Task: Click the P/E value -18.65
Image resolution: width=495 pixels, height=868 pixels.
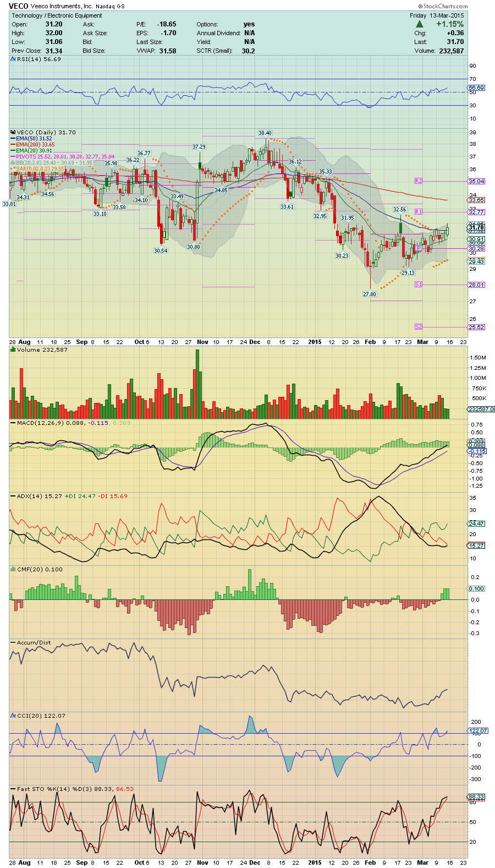Action: click(x=167, y=24)
